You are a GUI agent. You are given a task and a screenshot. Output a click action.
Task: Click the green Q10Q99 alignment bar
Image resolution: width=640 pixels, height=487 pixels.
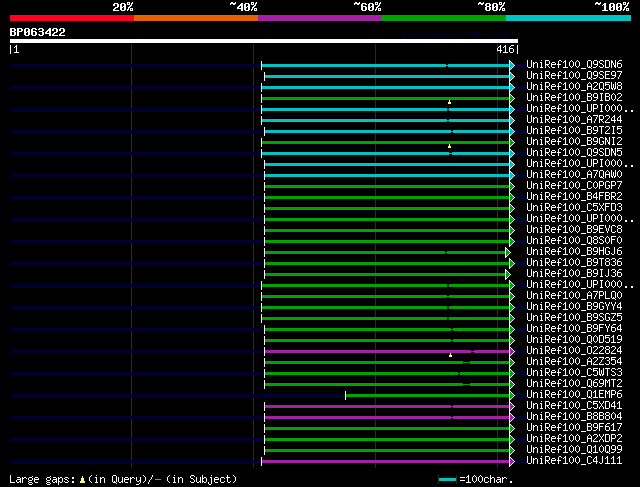tap(387, 451)
